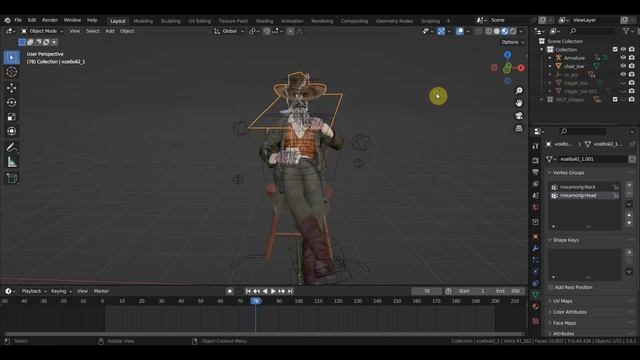Toggle camera view with camera icon
The width and height of the screenshot is (640, 360).
(x=519, y=116)
